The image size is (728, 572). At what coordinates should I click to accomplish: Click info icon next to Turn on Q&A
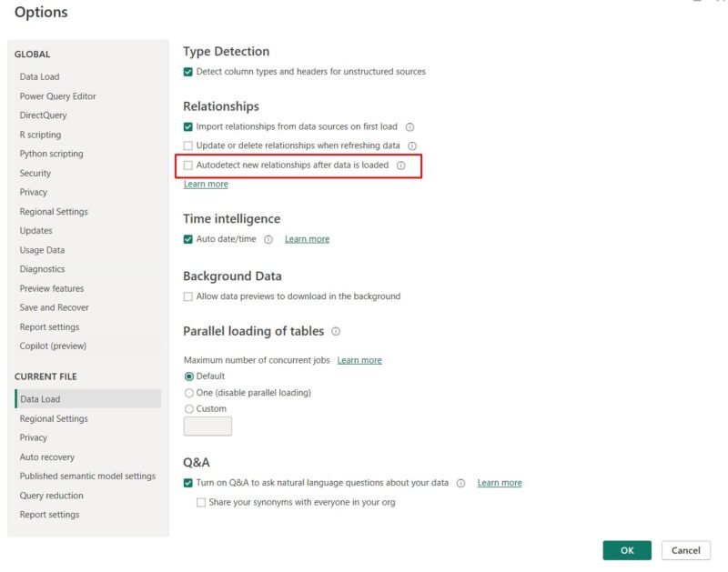point(461,483)
